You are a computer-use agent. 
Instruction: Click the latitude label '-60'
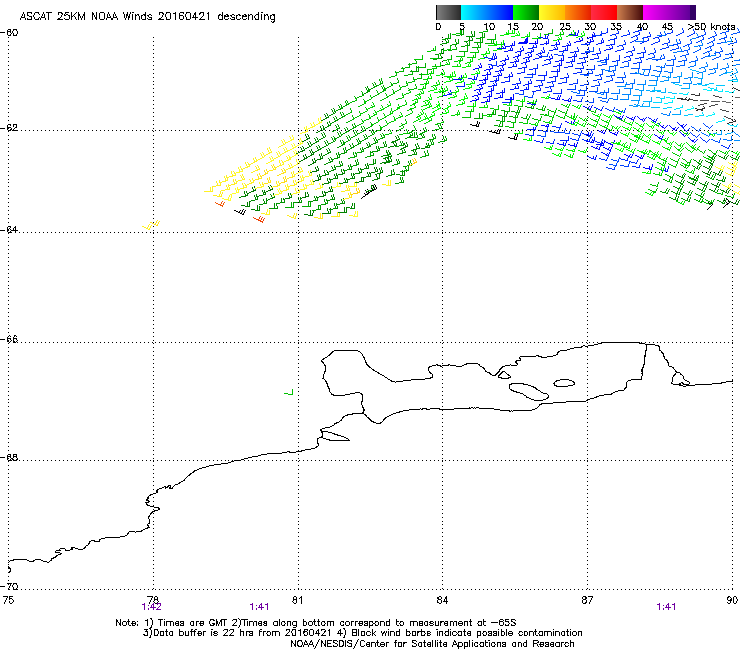tap(9, 33)
